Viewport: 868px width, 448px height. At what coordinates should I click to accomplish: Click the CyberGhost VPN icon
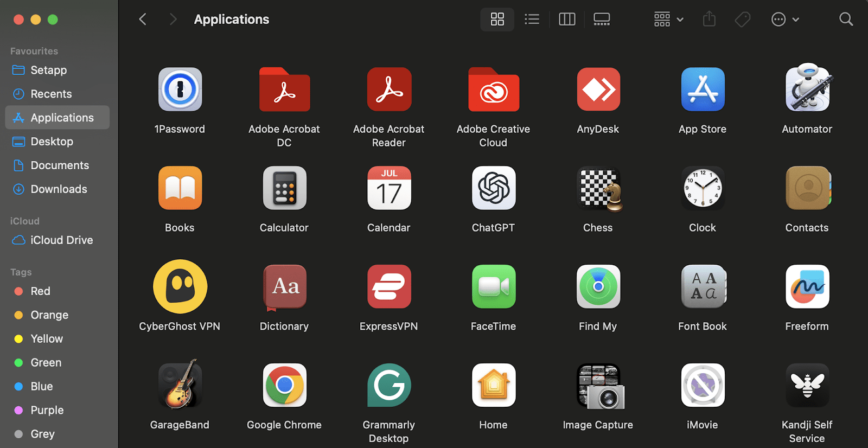click(x=180, y=286)
